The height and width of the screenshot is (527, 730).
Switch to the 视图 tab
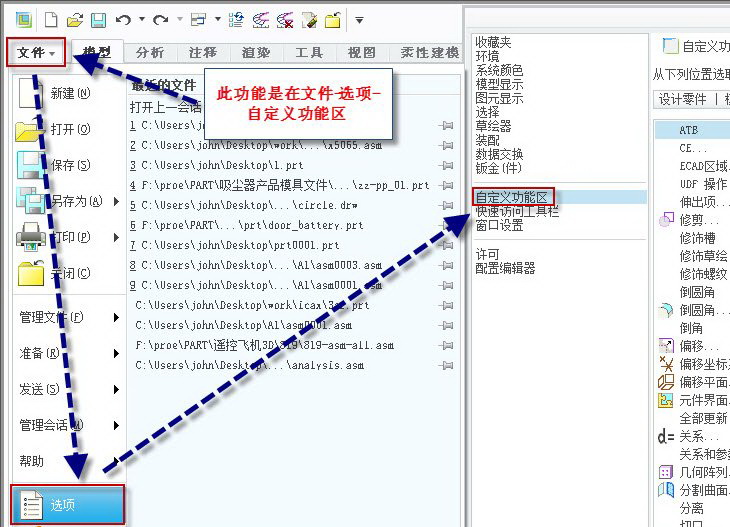click(x=362, y=53)
